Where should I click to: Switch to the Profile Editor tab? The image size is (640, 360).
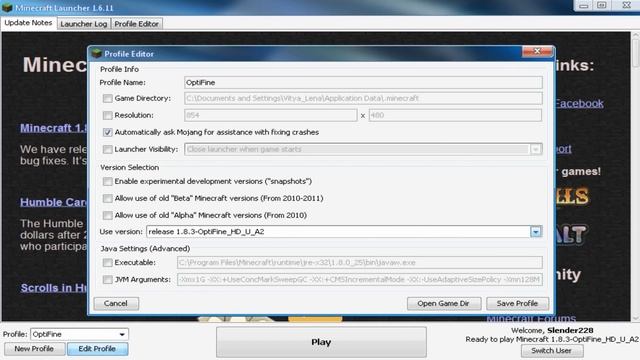pyautogui.click(x=136, y=24)
